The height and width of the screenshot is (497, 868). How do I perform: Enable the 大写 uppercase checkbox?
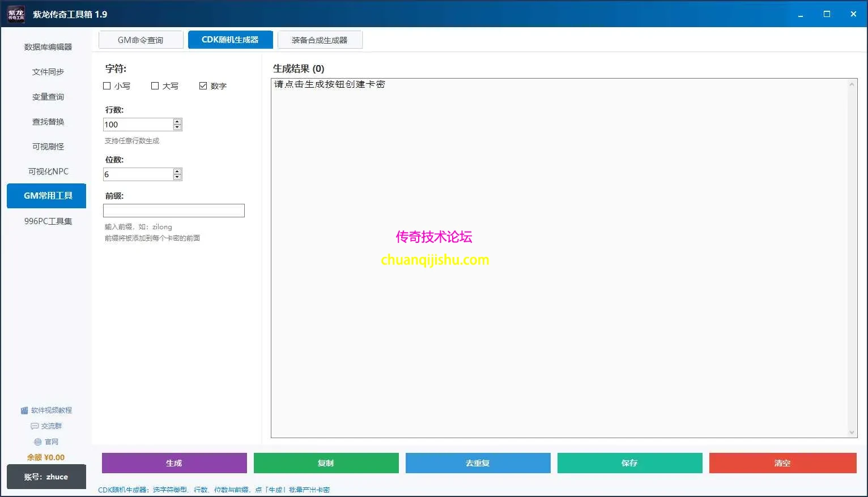coord(155,86)
